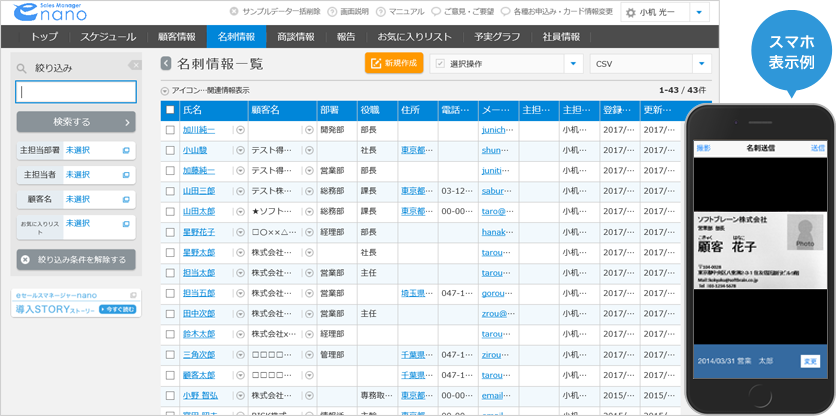Open the picker icon for 主担当者 filter
This screenshot has width=836, height=416.
pos(126,174)
